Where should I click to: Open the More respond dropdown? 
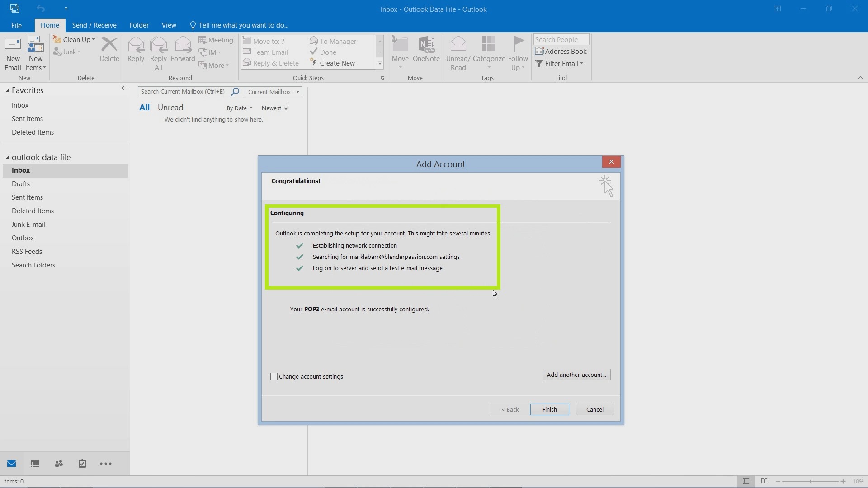pos(214,65)
